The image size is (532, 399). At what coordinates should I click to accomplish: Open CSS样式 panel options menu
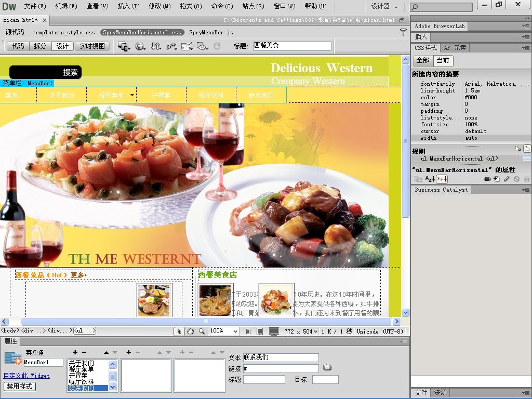[x=526, y=48]
